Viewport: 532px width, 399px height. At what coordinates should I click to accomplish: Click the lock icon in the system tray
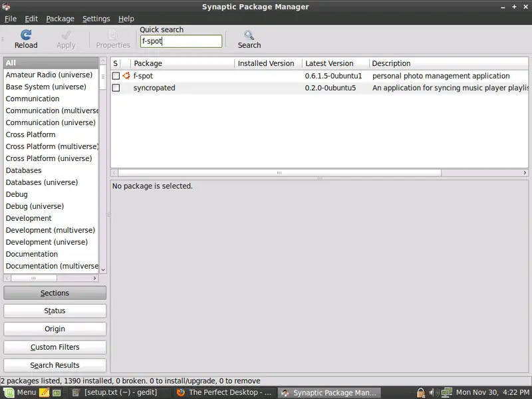(x=421, y=392)
